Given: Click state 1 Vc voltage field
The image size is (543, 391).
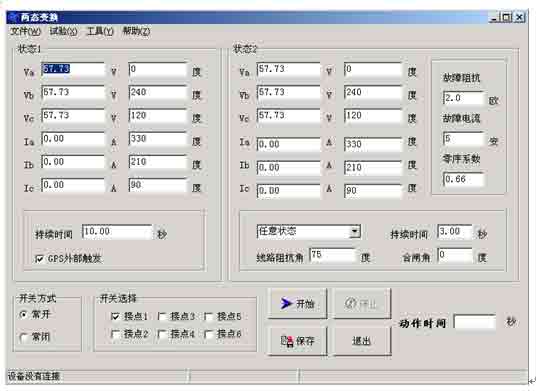Looking at the screenshot, I should (x=73, y=116).
